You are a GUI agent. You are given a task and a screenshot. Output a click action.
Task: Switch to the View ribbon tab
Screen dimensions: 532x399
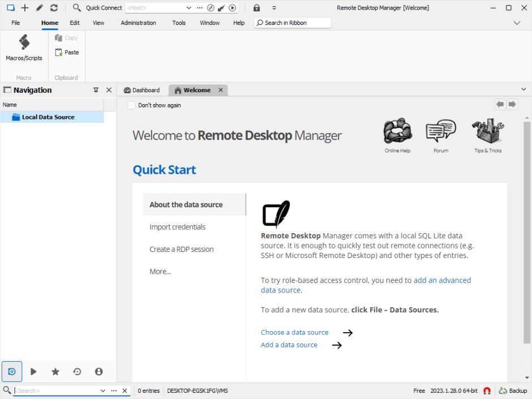98,23
